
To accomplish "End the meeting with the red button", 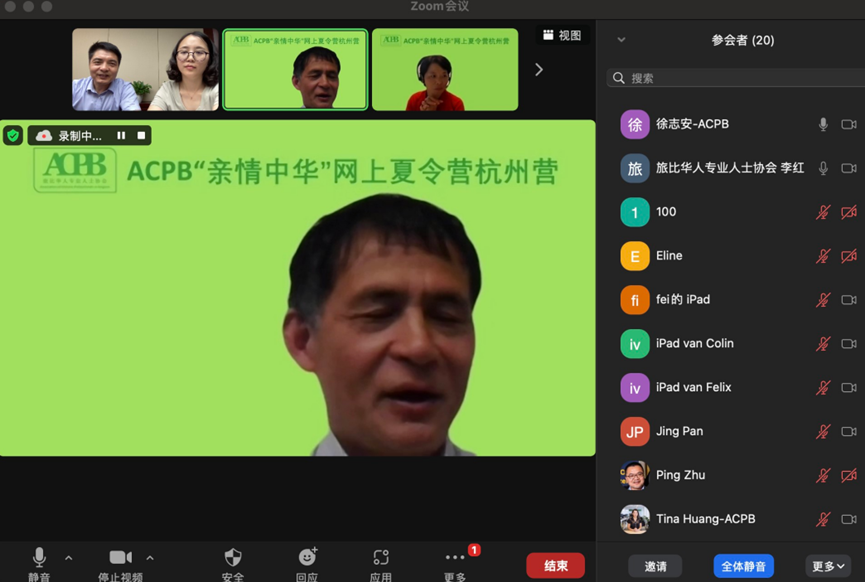I will [x=556, y=565].
